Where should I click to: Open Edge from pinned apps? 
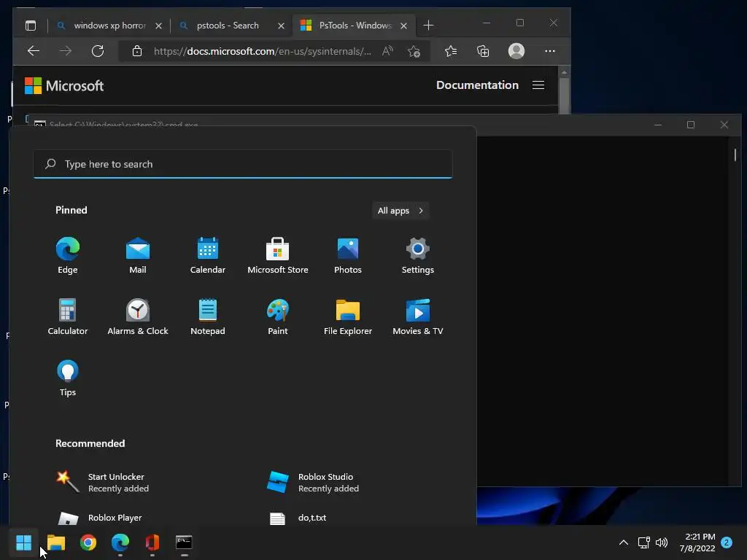coord(68,256)
